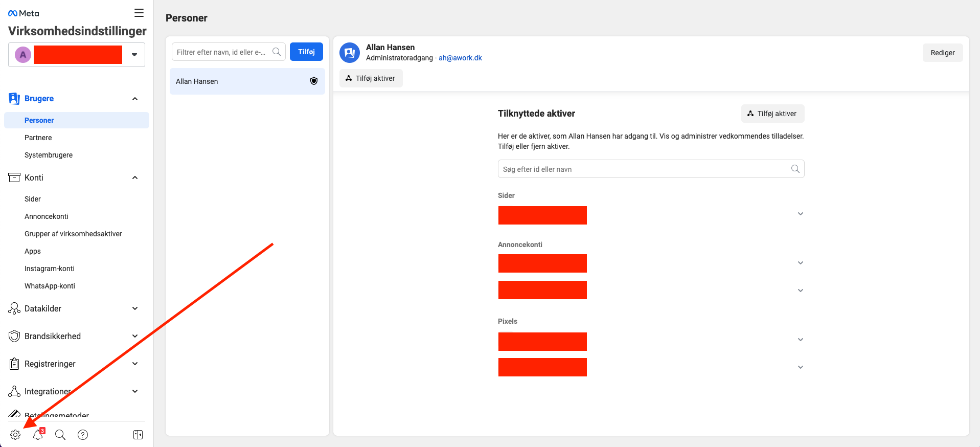Click the magnifier in the person filter field
980x447 pixels.
[x=277, y=52]
